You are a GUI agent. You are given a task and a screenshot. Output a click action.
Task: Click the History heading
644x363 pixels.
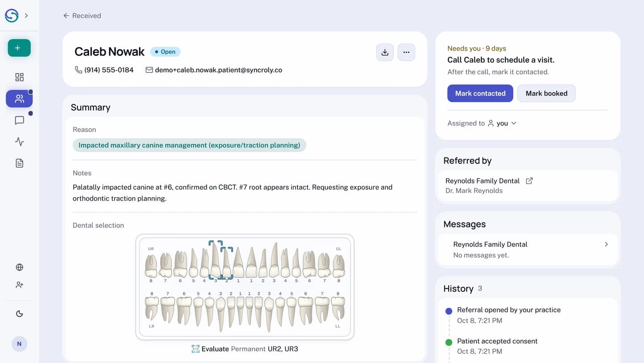(458, 289)
